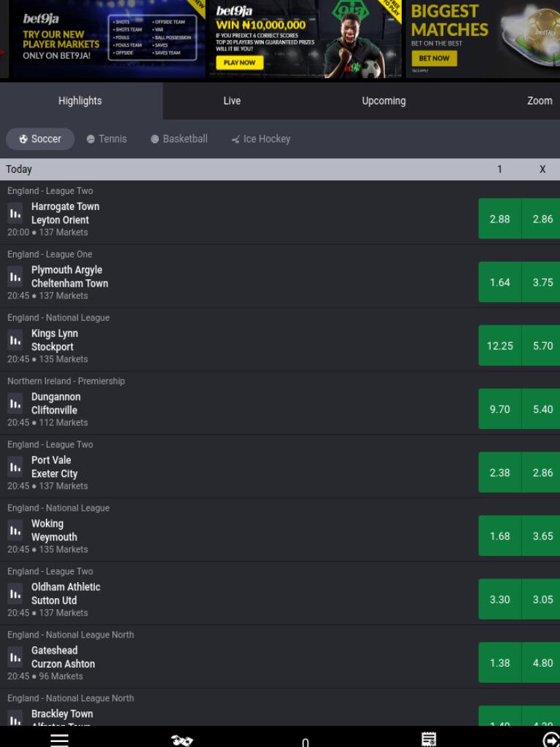This screenshot has height=747, width=560.
Task: Open the player markets promo banner
Action: (x=108, y=38)
